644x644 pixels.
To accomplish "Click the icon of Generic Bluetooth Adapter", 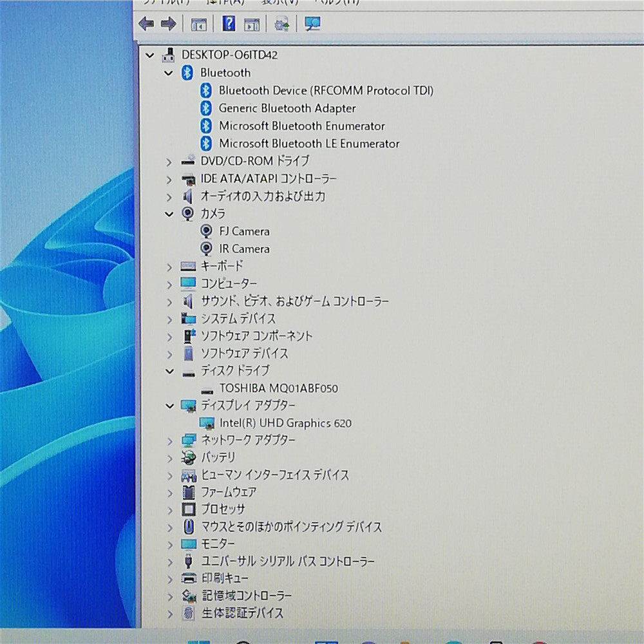I will (x=206, y=108).
